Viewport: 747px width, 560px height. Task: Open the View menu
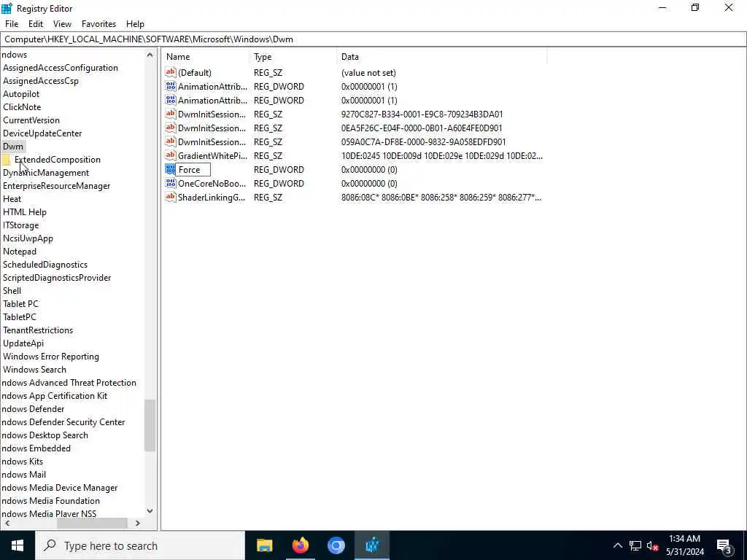click(62, 24)
